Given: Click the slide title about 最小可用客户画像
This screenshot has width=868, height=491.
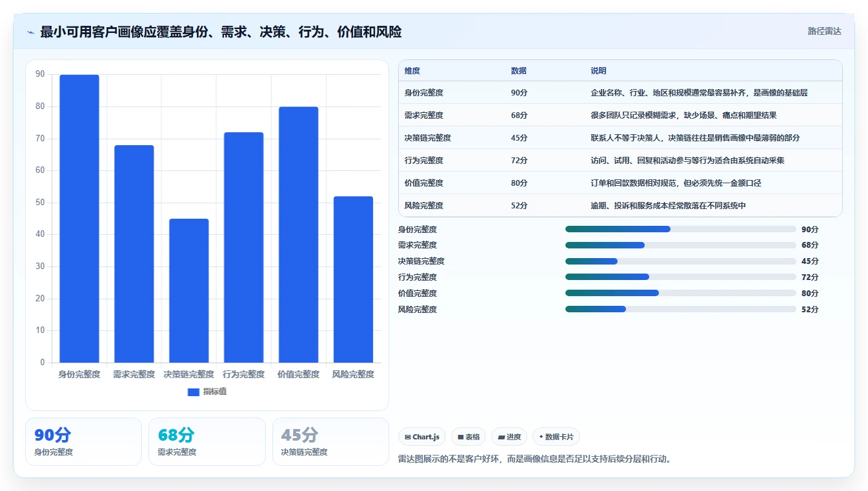Looking at the screenshot, I should (221, 32).
